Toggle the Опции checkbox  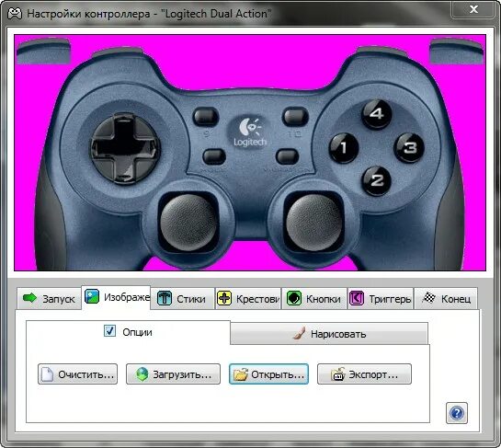[x=109, y=331]
